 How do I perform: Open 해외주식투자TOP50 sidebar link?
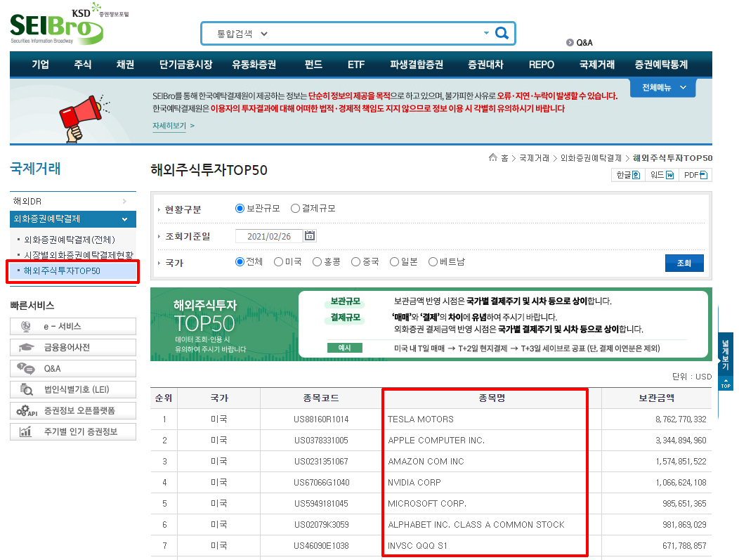[62, 271]
